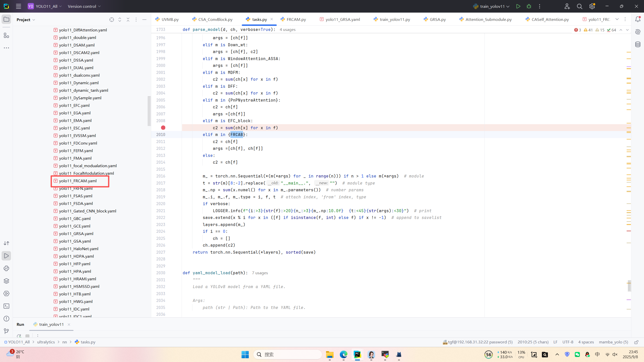Open the Problems tool window icon
The height and width of the screenshot is (362, 644).
click(6, 319)
